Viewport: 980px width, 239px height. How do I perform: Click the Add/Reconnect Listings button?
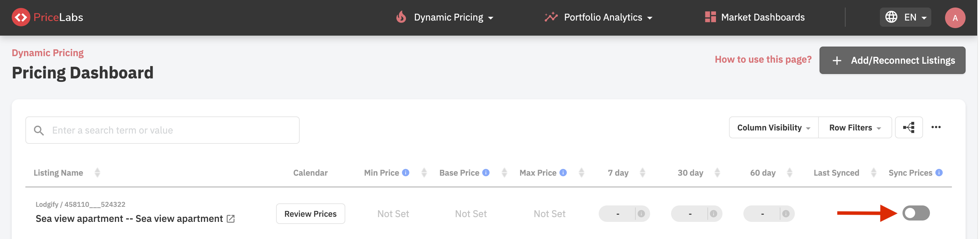coord(892,60)
